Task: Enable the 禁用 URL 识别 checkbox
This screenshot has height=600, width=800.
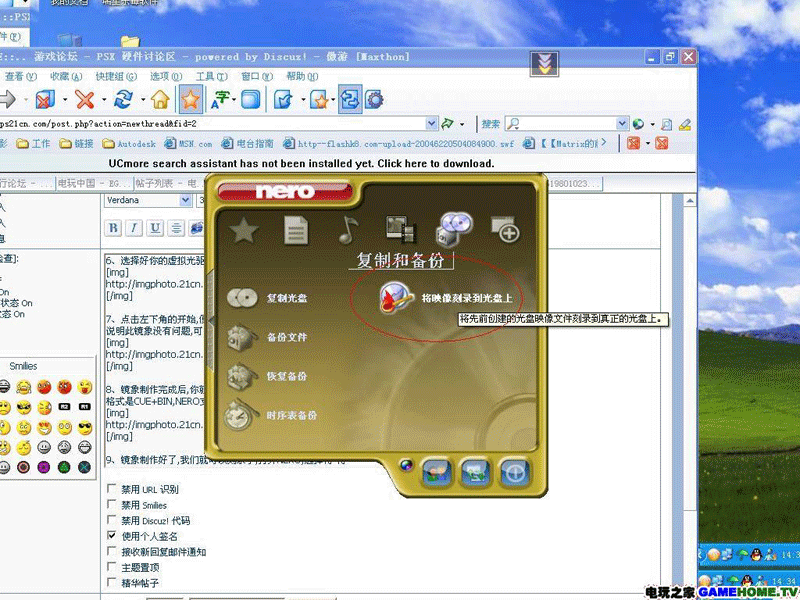Action: click(111, 489)
